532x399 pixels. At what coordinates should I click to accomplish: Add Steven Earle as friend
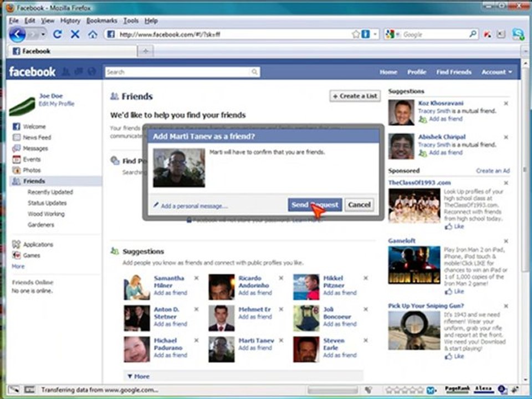point(340,355)
